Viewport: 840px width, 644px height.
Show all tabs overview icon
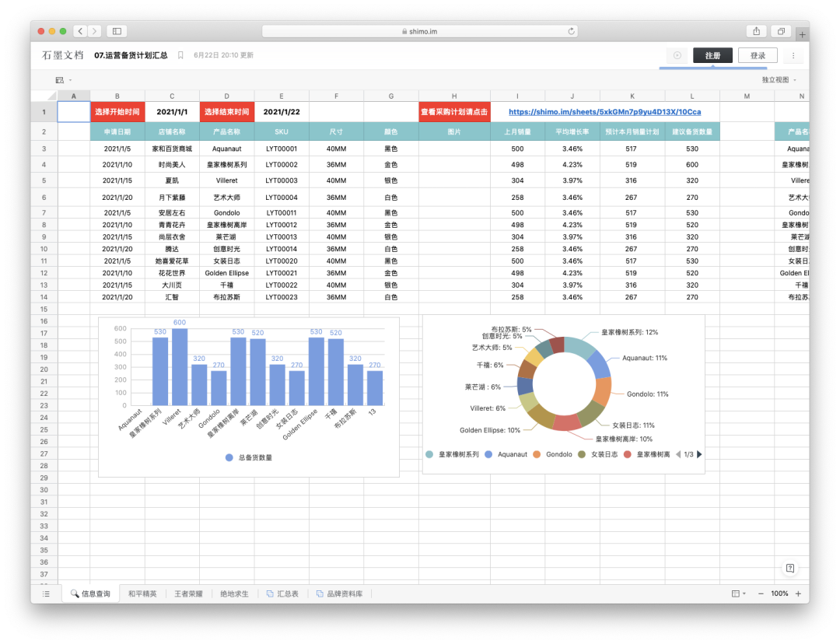781,31
